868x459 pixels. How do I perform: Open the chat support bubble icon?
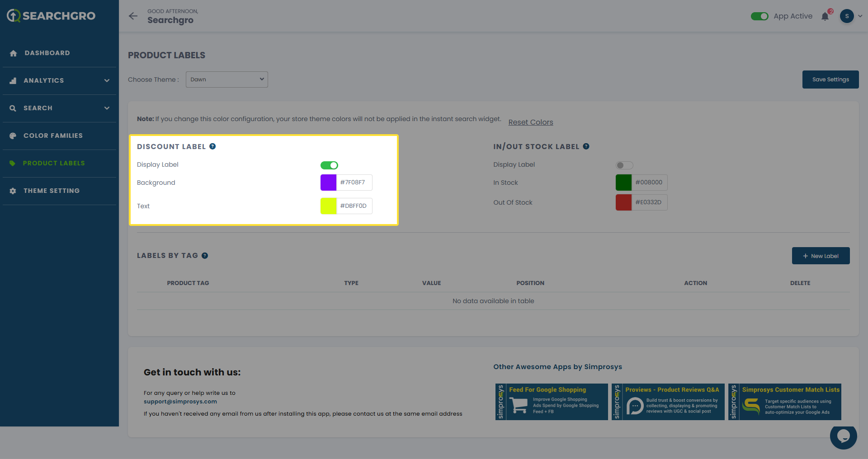(x=843, y=436)
